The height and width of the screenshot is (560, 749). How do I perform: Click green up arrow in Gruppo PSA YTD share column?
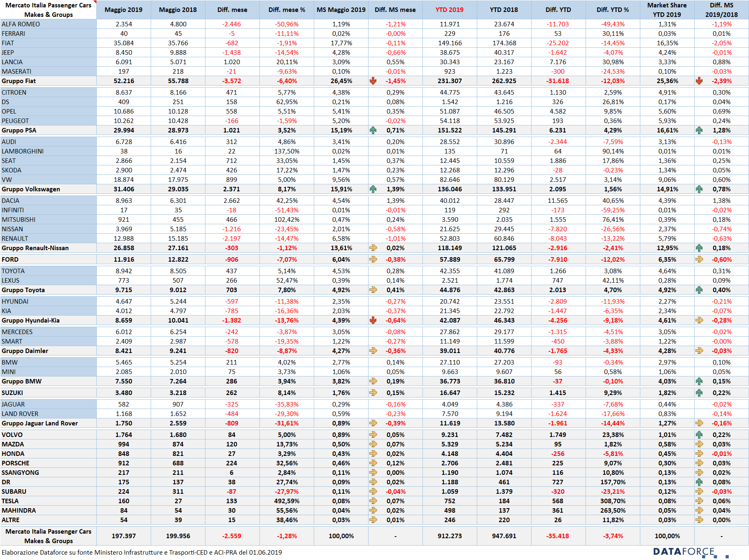pyautogui.click(x=699, y=130)
